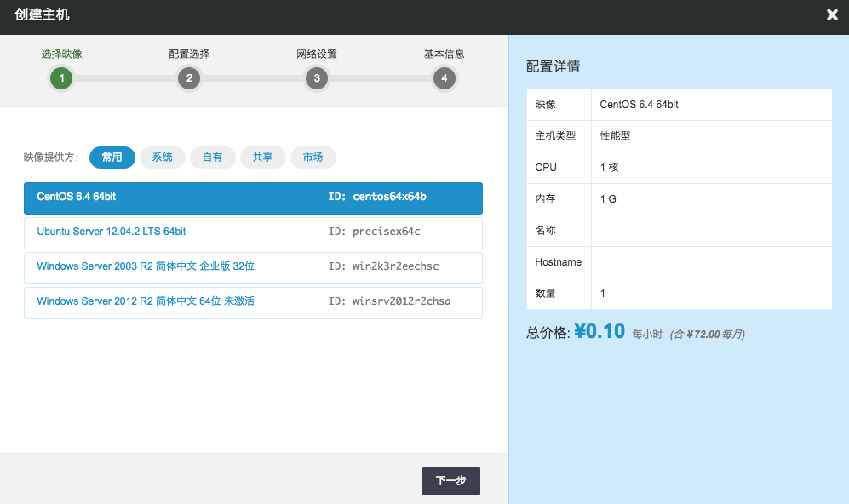Select CentOS 6.4 64bit image
Image resolution: width=849 pixels, height=504 pixels.
pos(77,197)
